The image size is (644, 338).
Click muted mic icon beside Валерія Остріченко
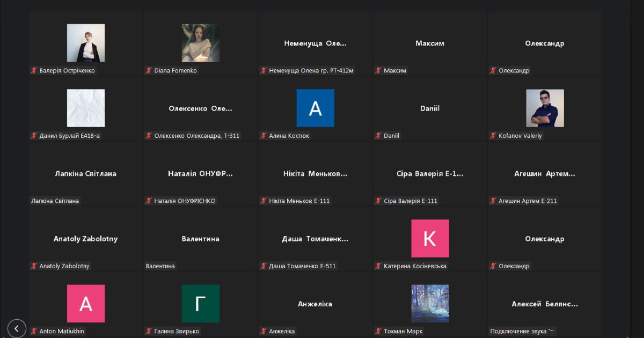[x=34, y=70]
